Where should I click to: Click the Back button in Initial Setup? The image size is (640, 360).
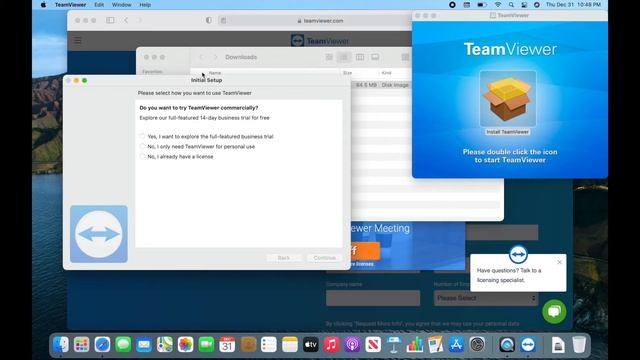click(284, 258)
